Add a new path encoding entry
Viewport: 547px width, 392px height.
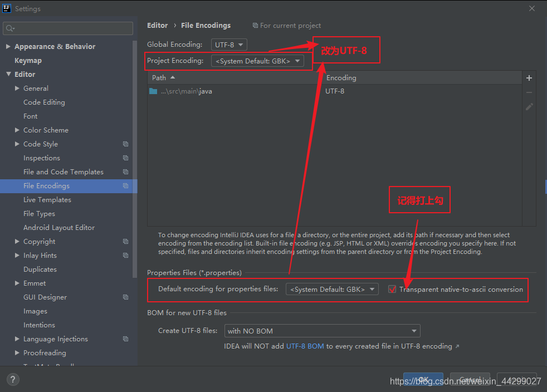click(529, 78)
